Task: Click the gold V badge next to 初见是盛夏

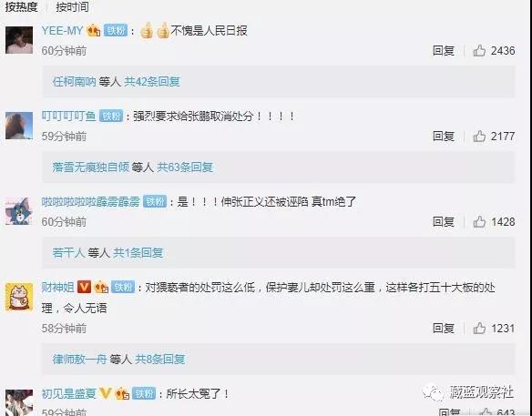Action: 105,393
